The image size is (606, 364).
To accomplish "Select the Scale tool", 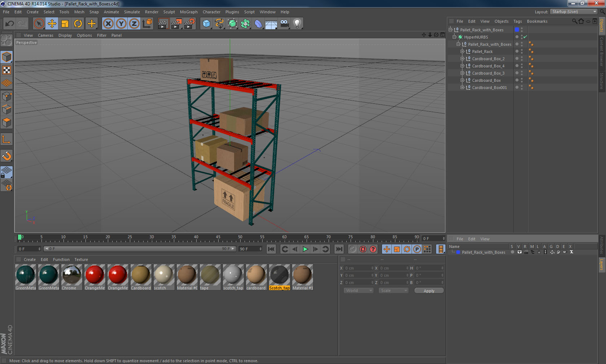I will [65, 24].
